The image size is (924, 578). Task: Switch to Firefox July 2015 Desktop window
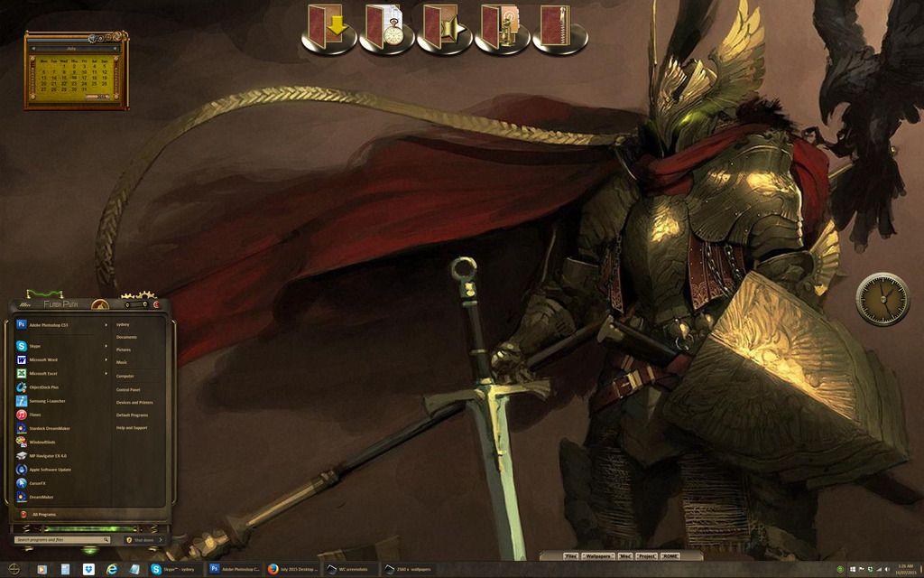[292, 569]
